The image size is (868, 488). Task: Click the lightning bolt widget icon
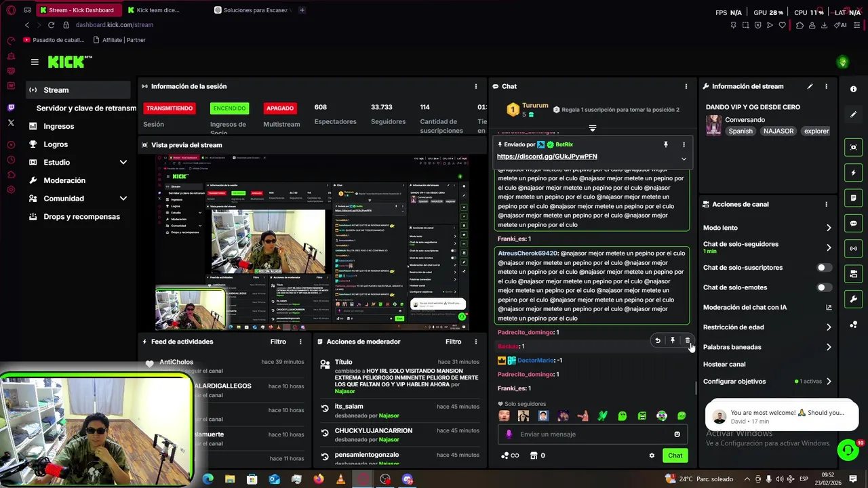pos(853,173)
